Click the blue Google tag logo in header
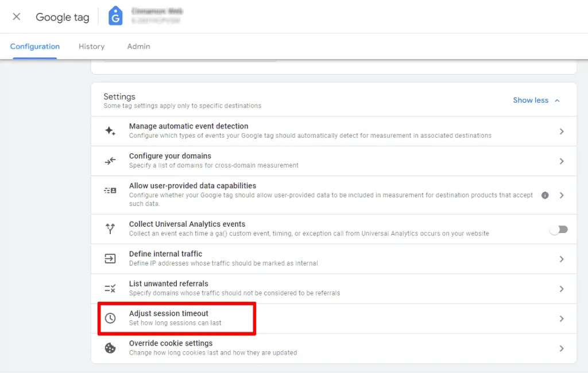 click(x=115, y=16)
